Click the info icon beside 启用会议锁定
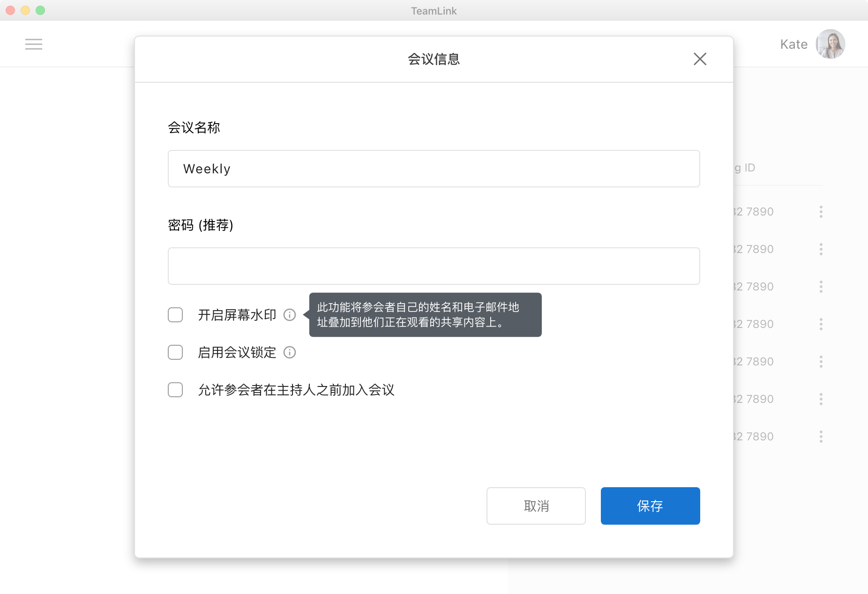The height and width of the screenshot is (594, 868). pos(290,352)
